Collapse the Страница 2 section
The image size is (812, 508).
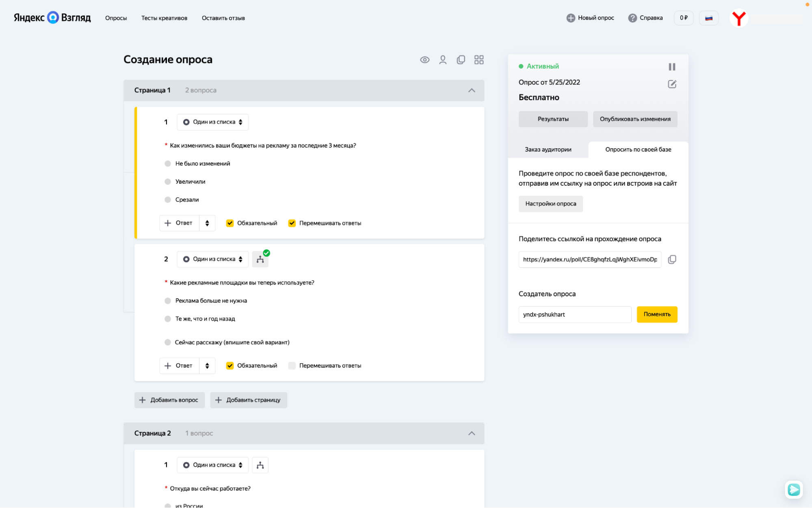[472, 433]
